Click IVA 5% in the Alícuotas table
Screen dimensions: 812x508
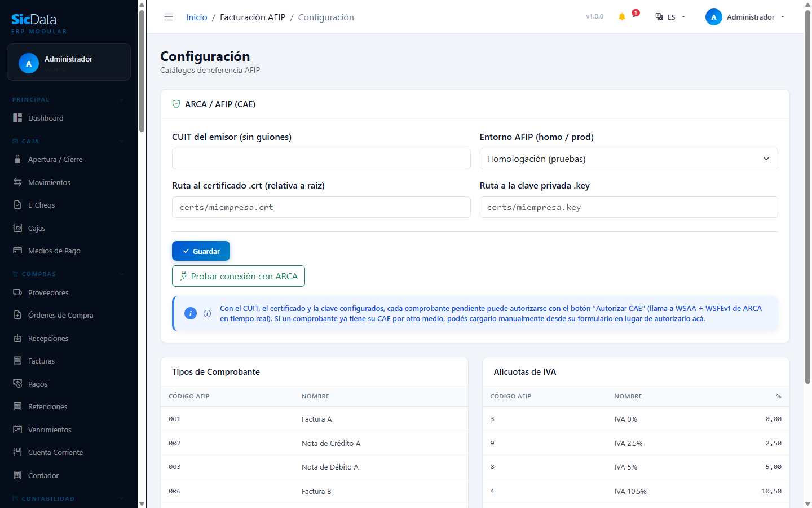click(625, 467)
